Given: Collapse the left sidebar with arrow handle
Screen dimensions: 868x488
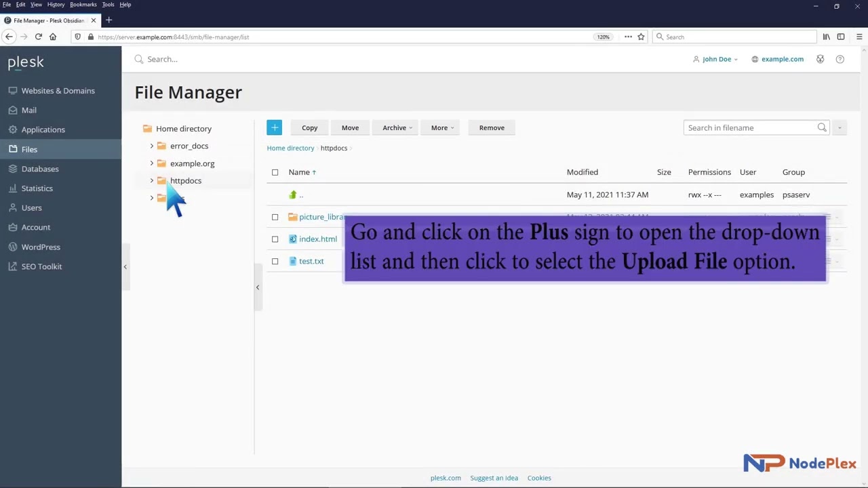Looking at the screenshot, I should (125, 267).
